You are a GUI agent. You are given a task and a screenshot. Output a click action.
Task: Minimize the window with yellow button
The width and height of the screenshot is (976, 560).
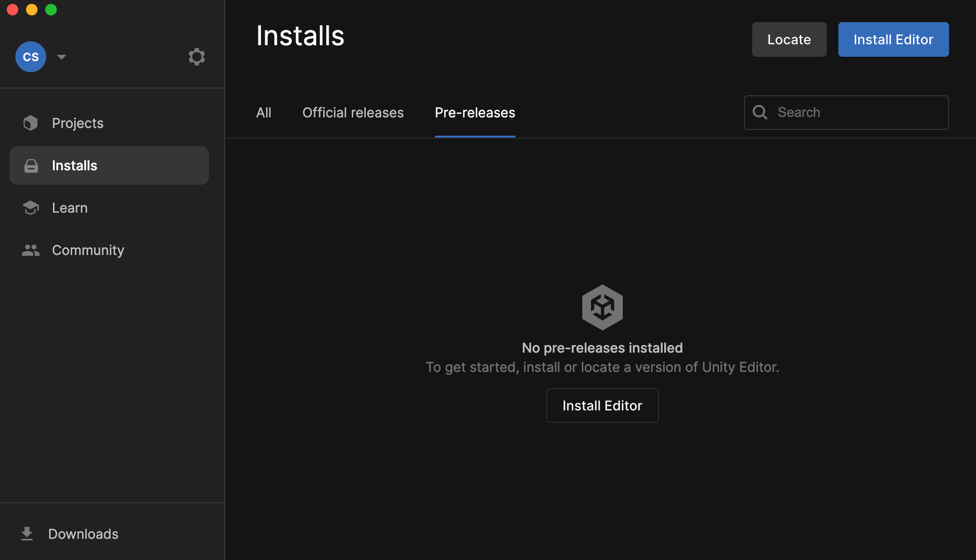[32, 10]
